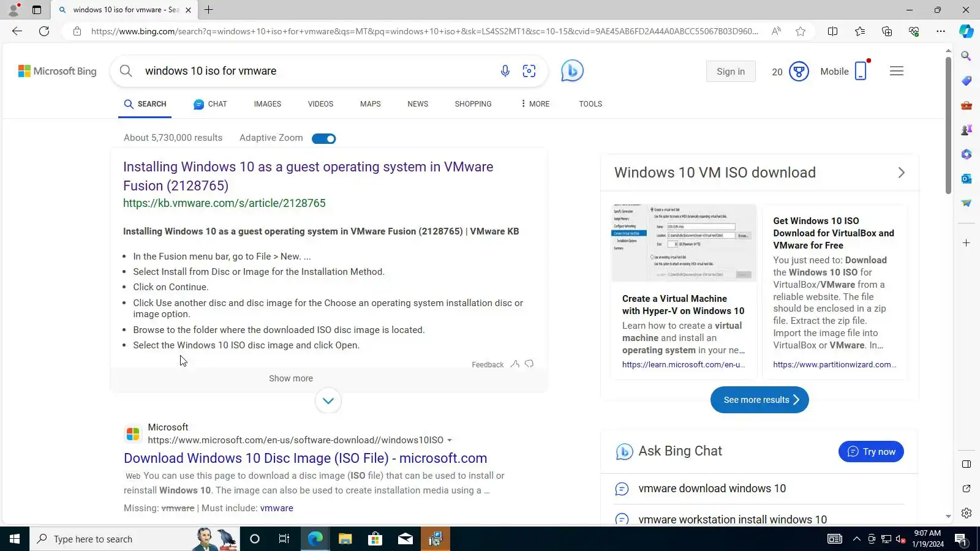The image size is (980, 551).
Task: Open Windows Start menu
Action: (15, 539)
